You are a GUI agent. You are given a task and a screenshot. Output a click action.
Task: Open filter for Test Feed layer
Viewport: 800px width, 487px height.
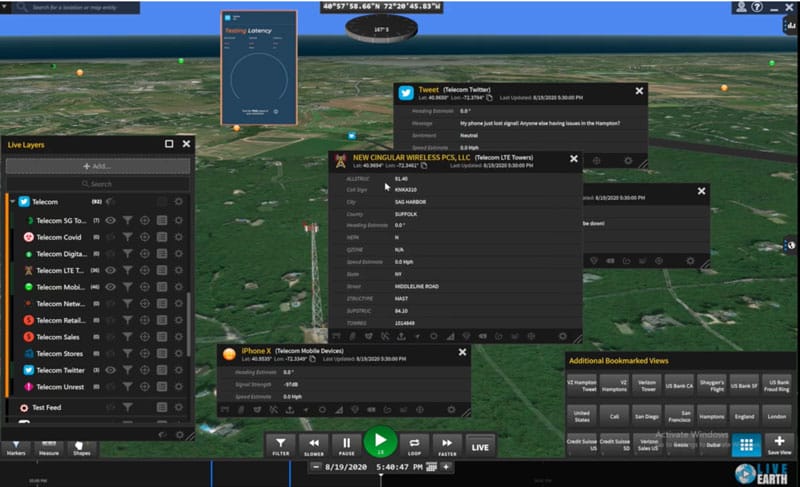click(x=128, y=407)
